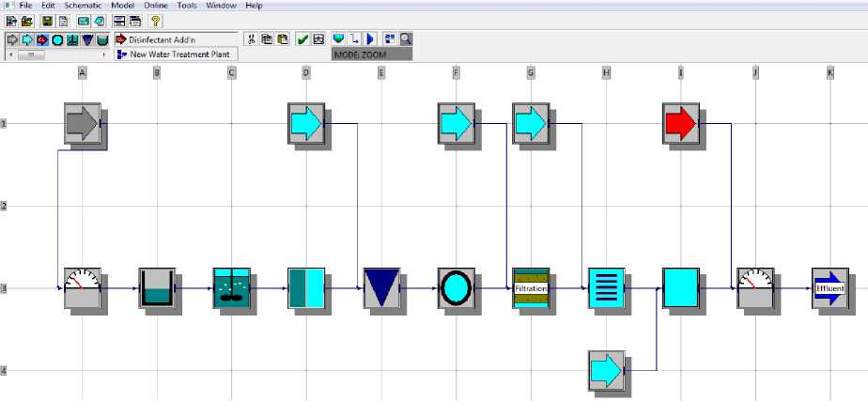Select the red arrow disinfectant block in column I
Image resolution: width=868 pixels, height=401 pixels.
tap(681, 123)
